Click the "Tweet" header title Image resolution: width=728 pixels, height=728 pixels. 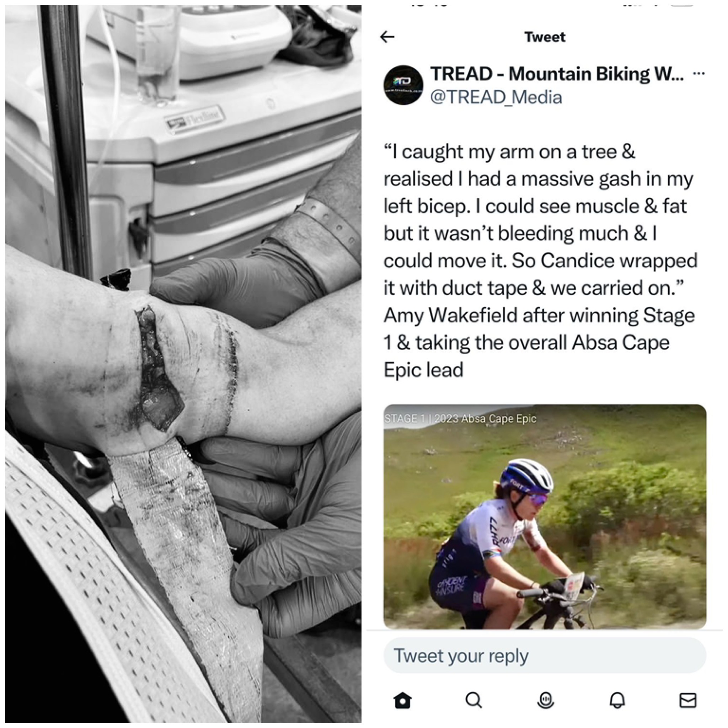545,37
